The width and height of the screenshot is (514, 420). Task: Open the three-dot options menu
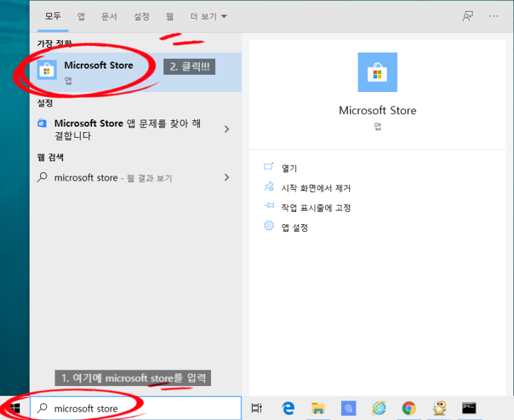(493, 16)
